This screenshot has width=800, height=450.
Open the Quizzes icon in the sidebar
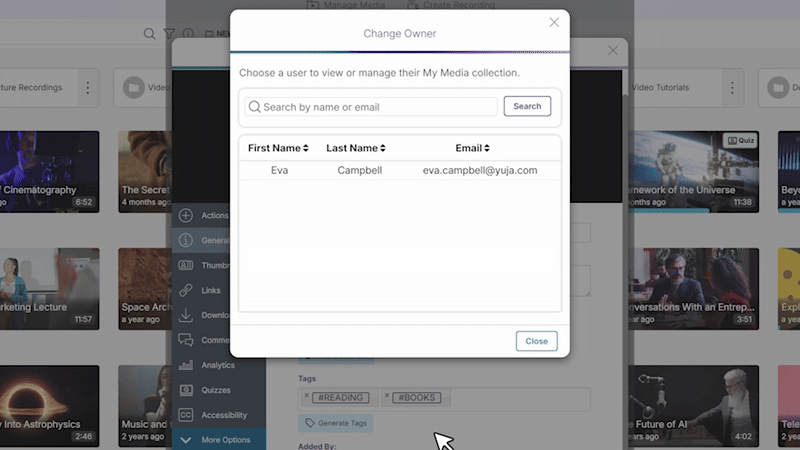[186, 390]
